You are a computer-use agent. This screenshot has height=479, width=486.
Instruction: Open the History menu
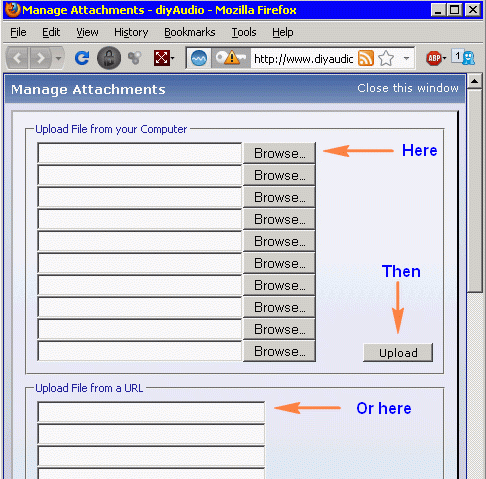coord(131,32)
